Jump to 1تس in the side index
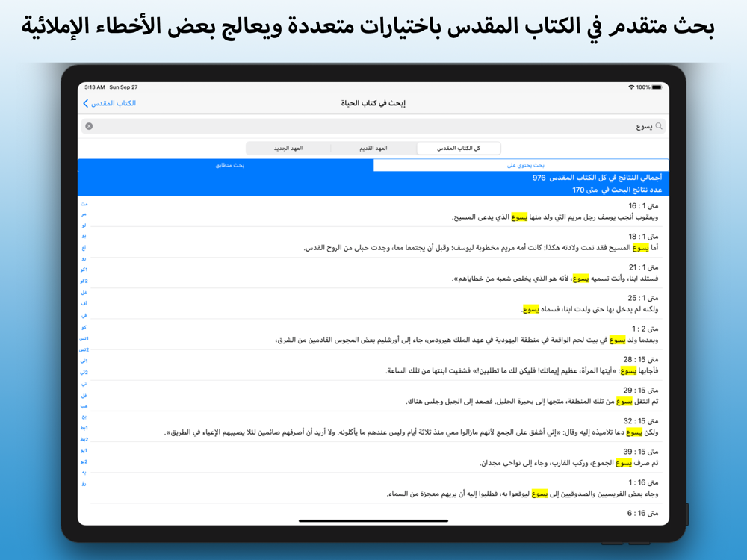 click(84, 338)
